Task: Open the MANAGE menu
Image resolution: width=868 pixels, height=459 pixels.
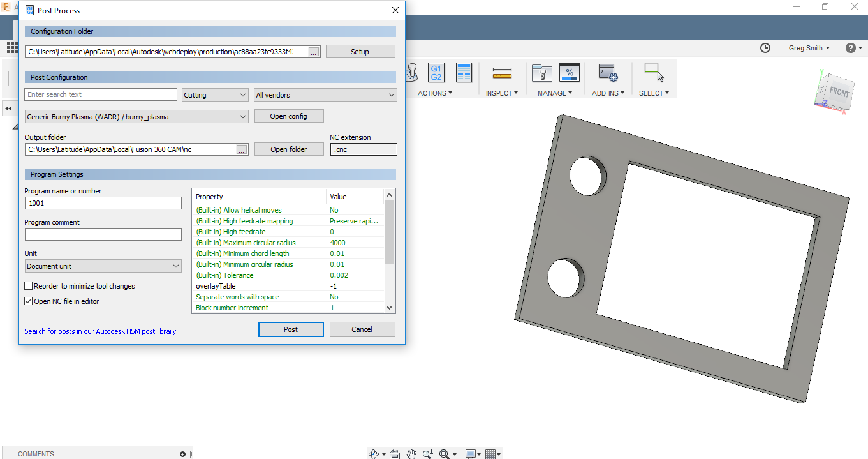Action: (x=555, y=93)
